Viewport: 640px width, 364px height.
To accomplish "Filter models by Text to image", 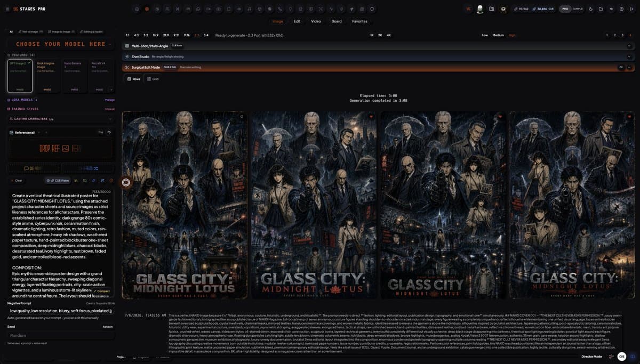I will [30, 31].
